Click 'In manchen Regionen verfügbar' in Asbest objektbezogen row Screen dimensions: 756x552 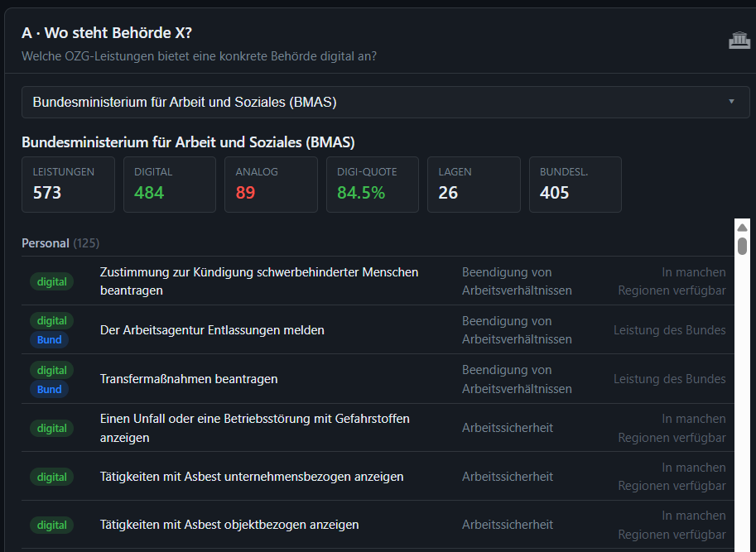672,525
